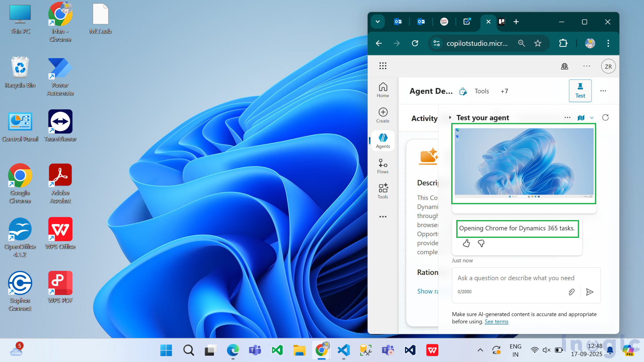The image size is (644, 362).
Task: Select the MLT.aab file on desktop
Action: coord(100,19)
